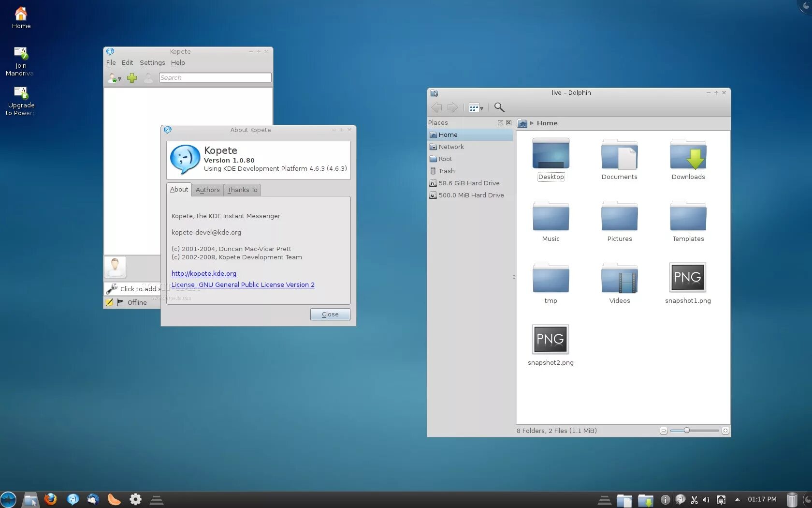Switch to the Authors tab

(207, 190)
